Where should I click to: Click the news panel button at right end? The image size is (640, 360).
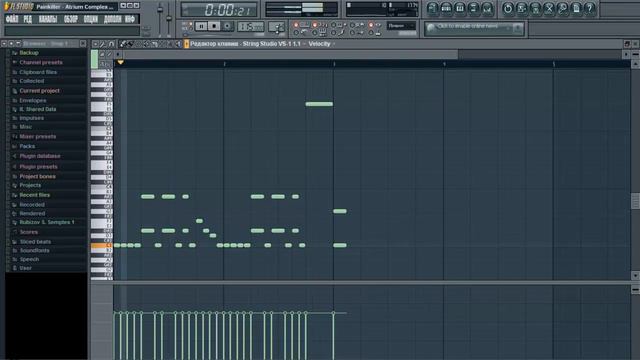click(518, 28)
